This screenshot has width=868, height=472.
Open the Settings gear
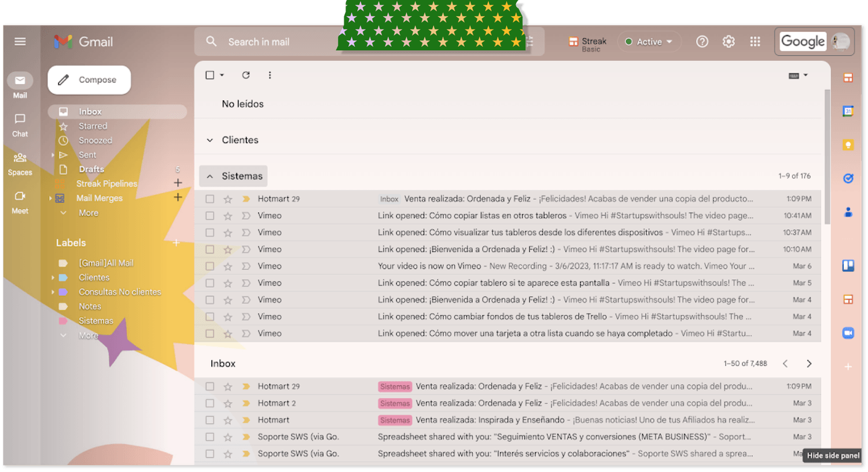point(729,42)
